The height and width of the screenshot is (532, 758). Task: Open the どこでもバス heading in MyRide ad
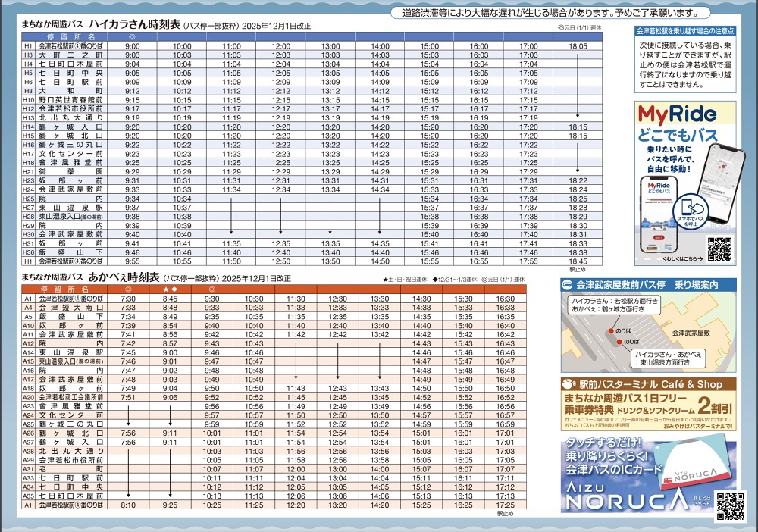pos(677,136)
